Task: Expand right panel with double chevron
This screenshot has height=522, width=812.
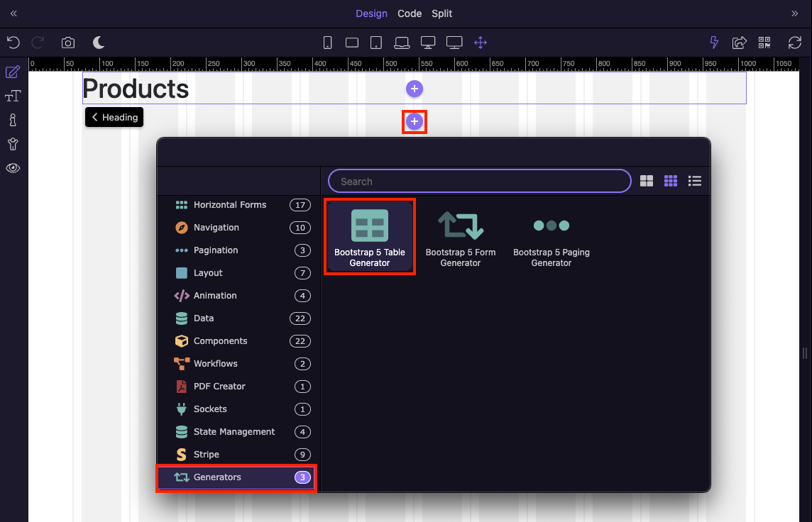Action: (x=795, y=13)
